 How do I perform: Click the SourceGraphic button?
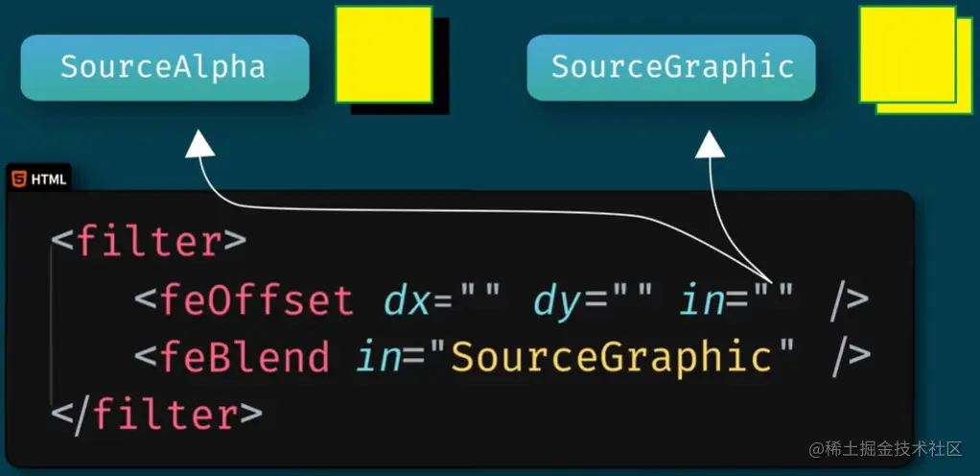[x=671, y=67]
